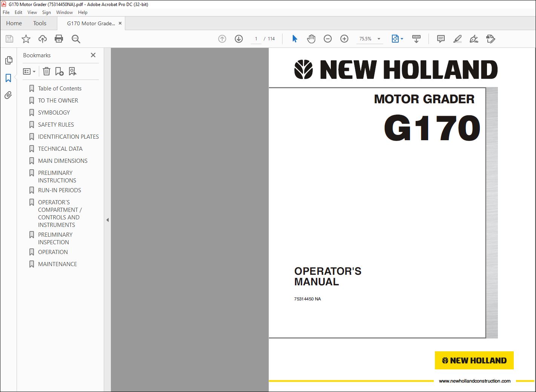Add a new bookmark icon
The image size is (536, 392).
(60, 71)
